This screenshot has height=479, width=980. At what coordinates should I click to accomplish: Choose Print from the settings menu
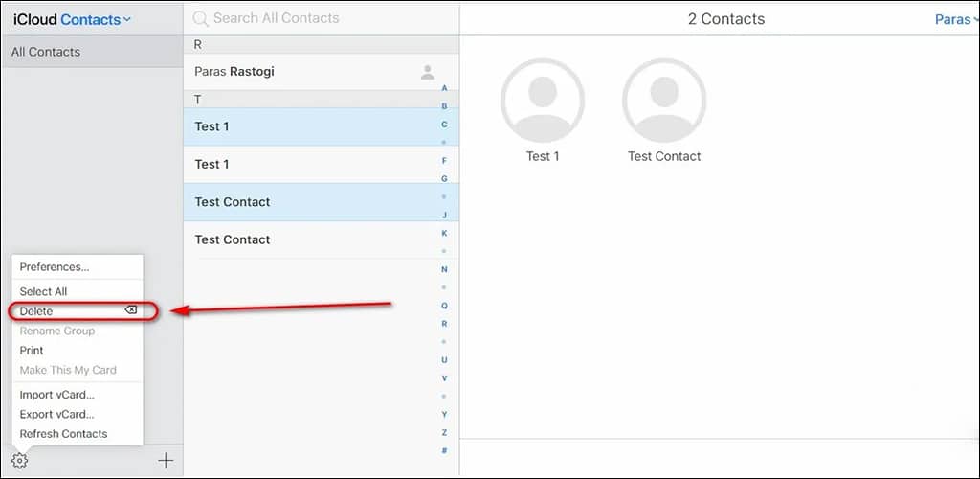point(32,351)
